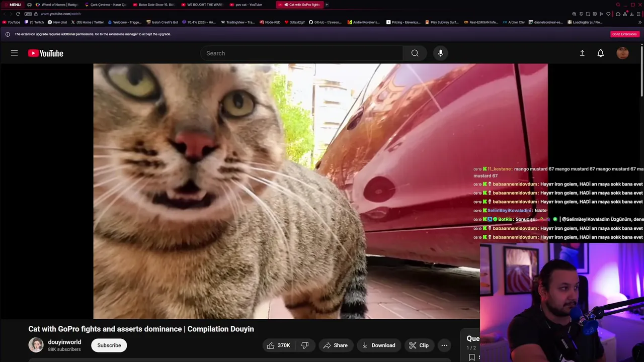Open the easy setup sliders icon

click(x=638, y=14)
